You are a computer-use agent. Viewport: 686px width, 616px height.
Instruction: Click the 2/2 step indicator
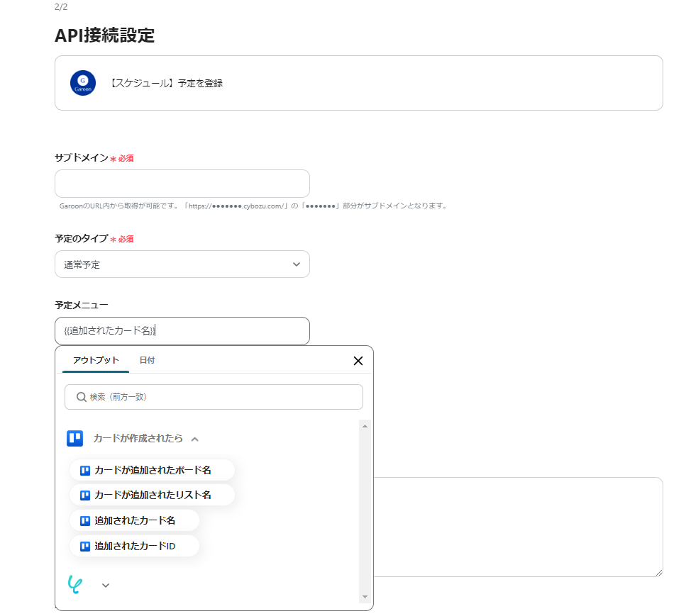click(61, 7)
